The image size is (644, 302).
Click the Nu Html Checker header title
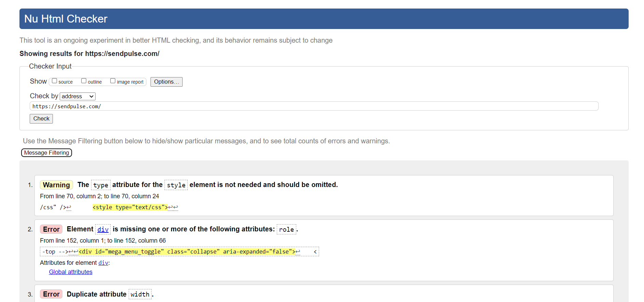(x=66, y=19)
